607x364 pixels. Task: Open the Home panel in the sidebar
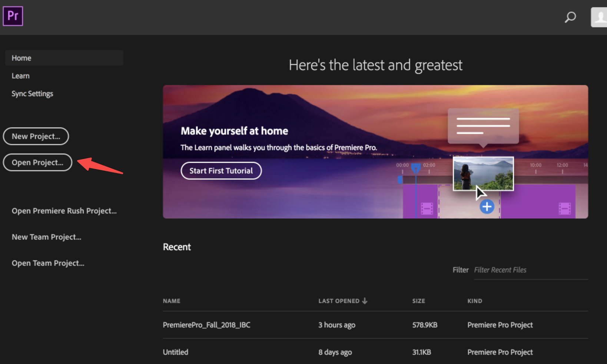point(21,58)
